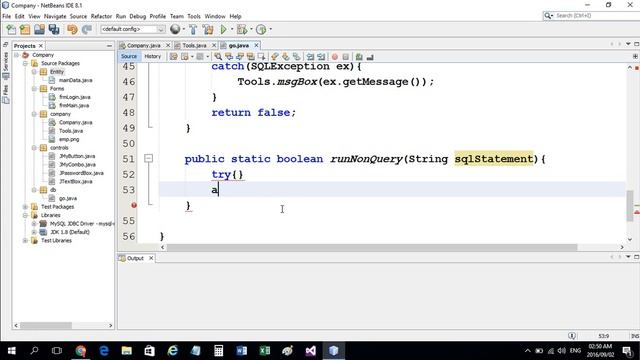Switch to History view
The width and height of the screenshot is (640, 360).
point(153,57)
